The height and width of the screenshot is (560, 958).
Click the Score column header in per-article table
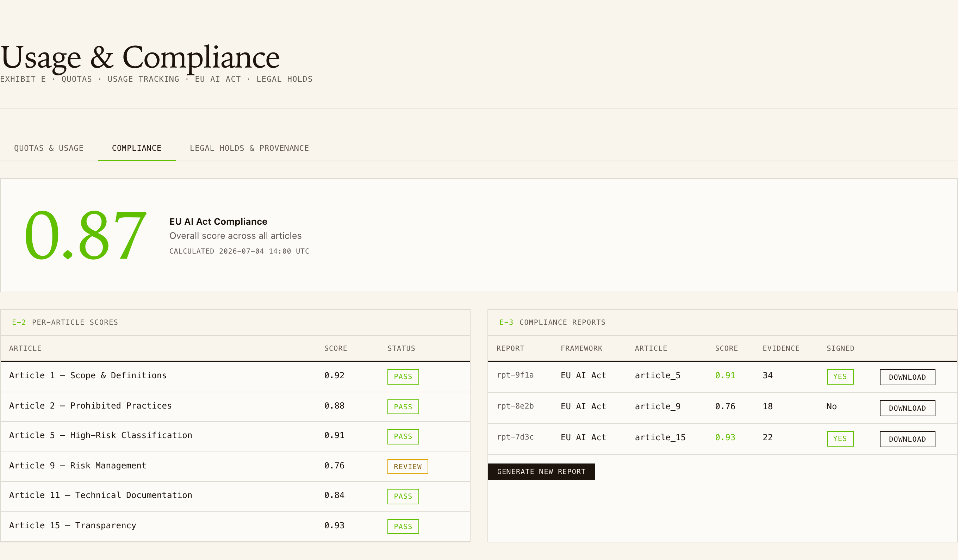335,348
